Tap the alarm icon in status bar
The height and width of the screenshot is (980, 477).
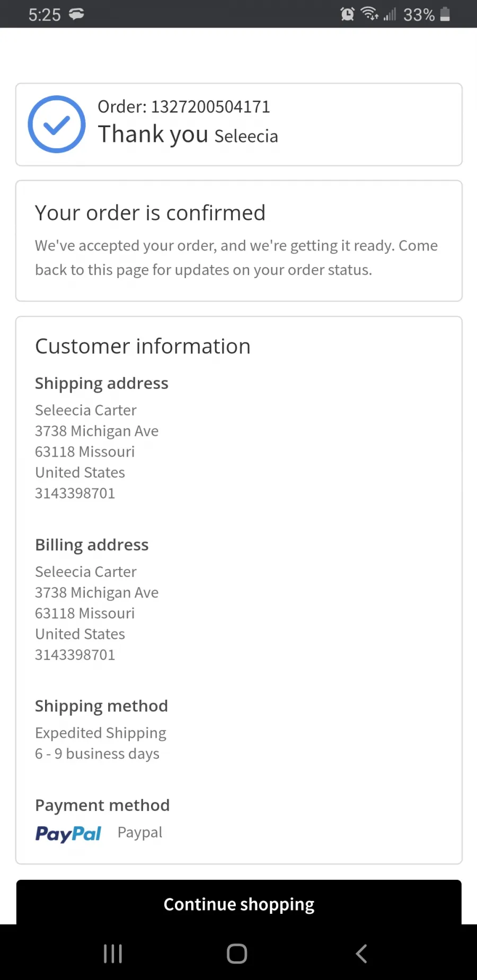[x=348, y=14]
